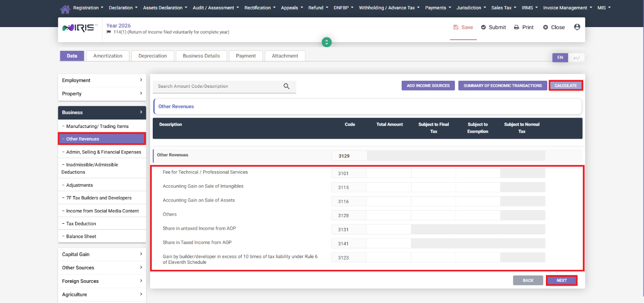Expand the Agriculture section
This screenshot has height=303, width=644.
click(102, 295)
